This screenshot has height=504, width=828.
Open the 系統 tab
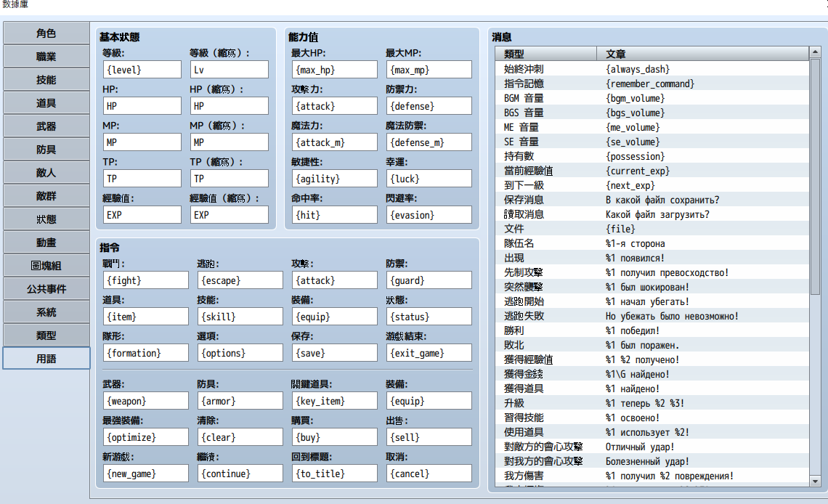coord(46,312)
